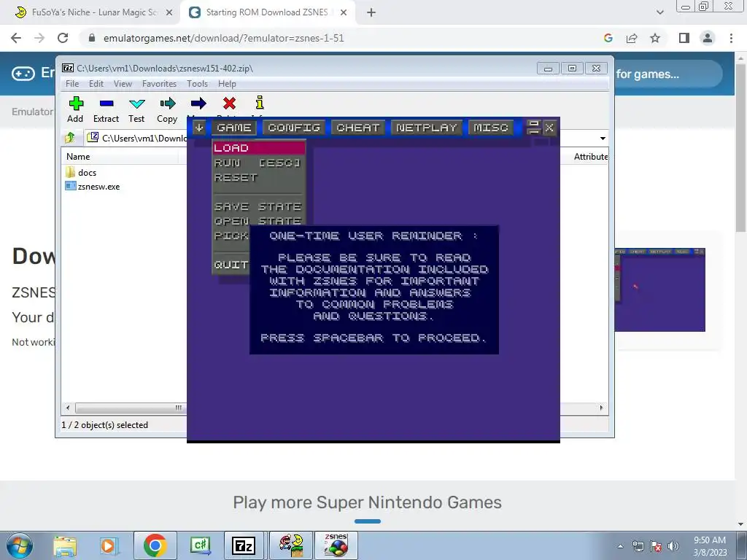Reload the page in Chrome
The image size is (747, 560).
[63, 38]
